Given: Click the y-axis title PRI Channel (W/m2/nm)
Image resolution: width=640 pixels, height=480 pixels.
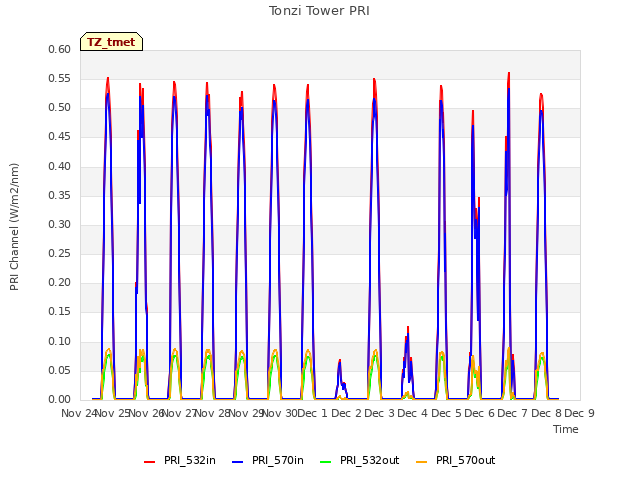Looking at the screenshot, I should click(x=14, y=227).
